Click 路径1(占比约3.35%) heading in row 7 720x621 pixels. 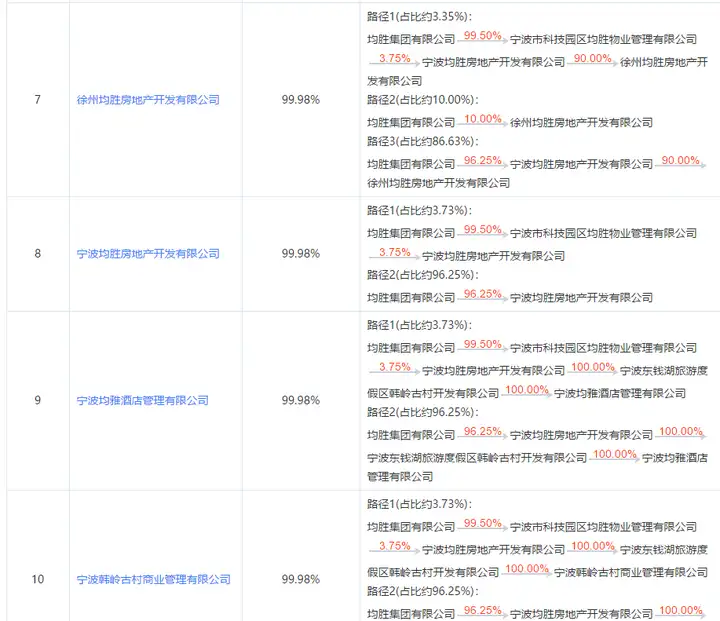(419, 17)
